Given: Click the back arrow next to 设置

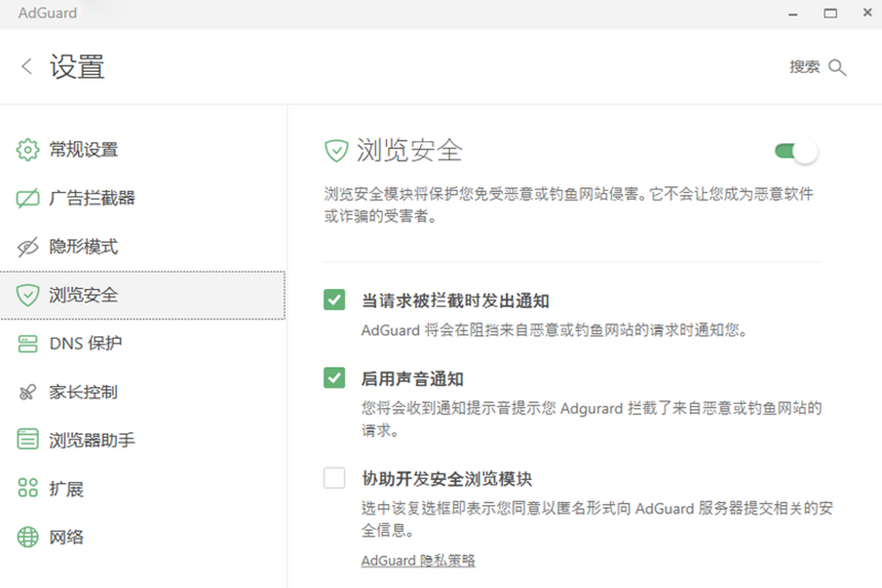Looking at the screenshot, I should [x=26, y=67].
